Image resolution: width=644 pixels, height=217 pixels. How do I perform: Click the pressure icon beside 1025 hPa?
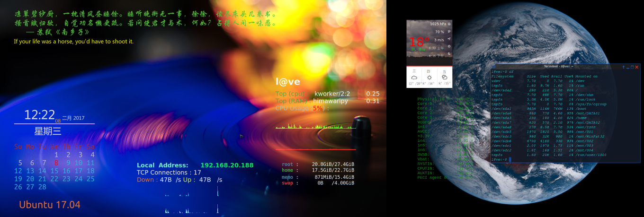coord(449,24)
